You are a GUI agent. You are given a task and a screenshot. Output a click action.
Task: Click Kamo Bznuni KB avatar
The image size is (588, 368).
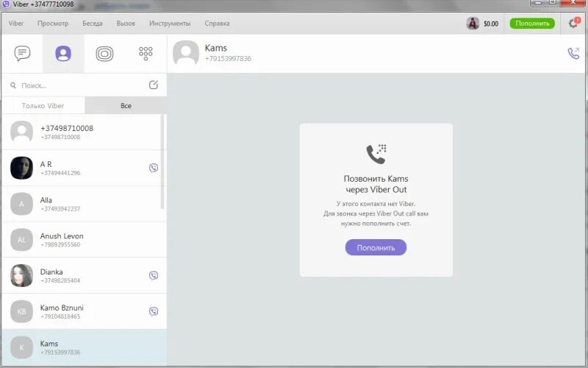point(21,311)
